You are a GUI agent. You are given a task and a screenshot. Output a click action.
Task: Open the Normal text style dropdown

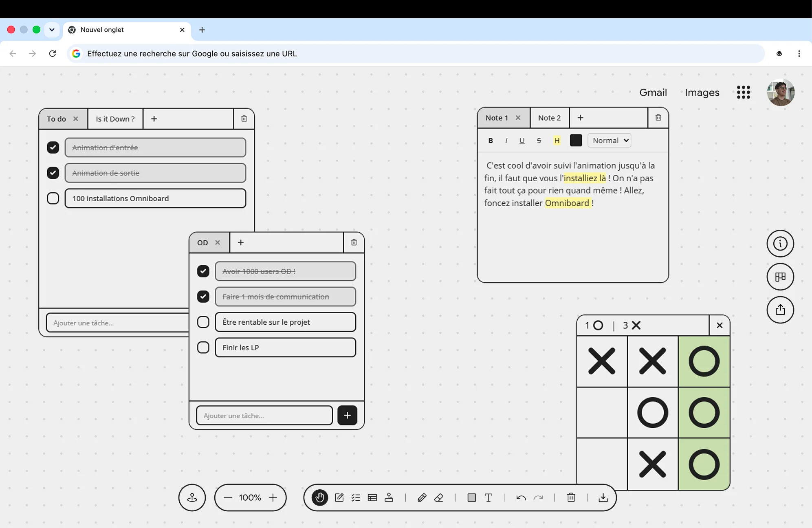[610, 141]
